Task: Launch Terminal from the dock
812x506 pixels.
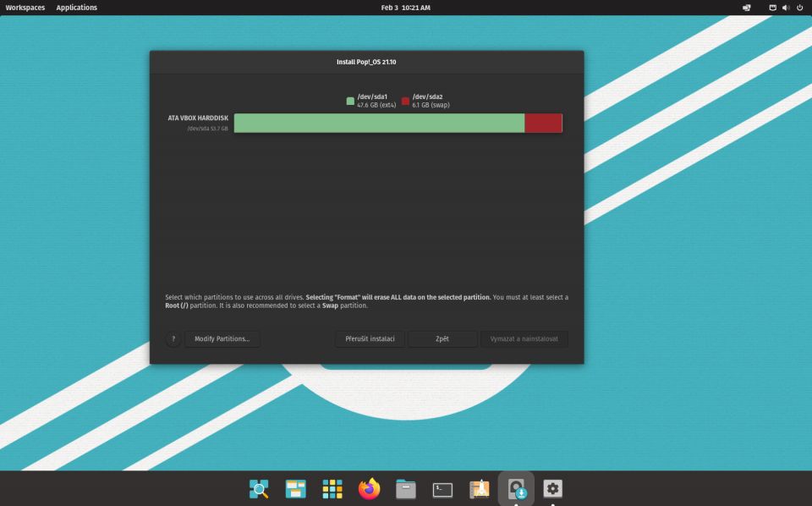Action: click(442, 489)
